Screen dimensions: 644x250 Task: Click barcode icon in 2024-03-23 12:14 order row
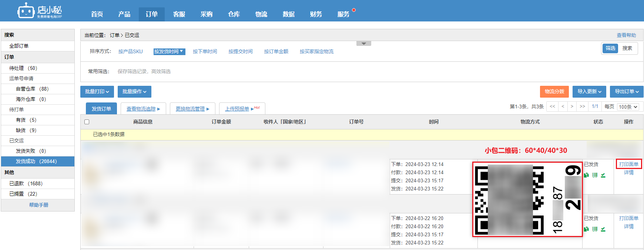[x=595, y=175]
